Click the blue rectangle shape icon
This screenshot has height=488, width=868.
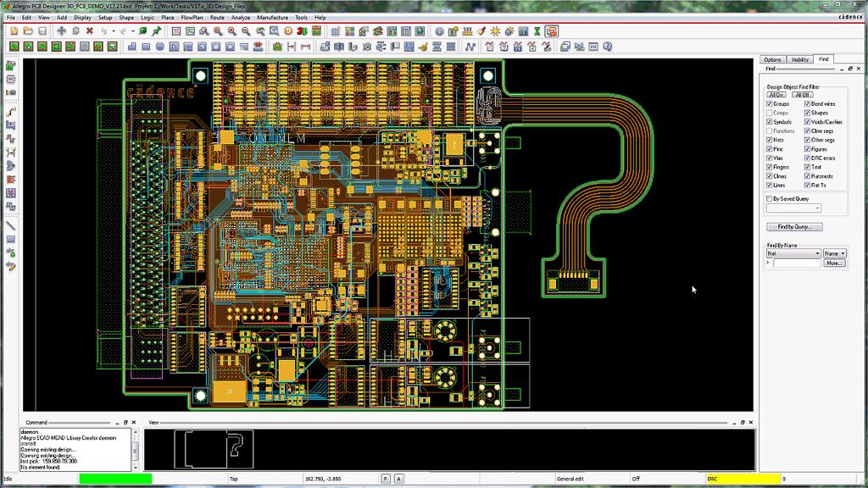pos(146,47)
